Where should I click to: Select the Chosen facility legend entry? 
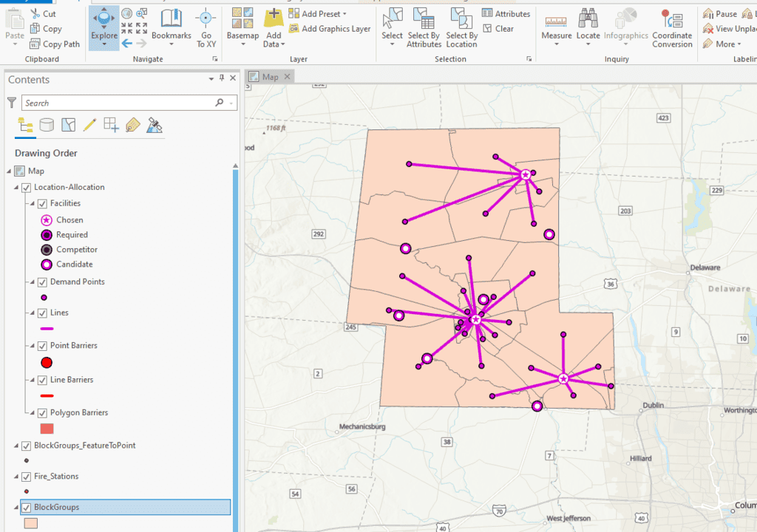[x=62, y=220]
